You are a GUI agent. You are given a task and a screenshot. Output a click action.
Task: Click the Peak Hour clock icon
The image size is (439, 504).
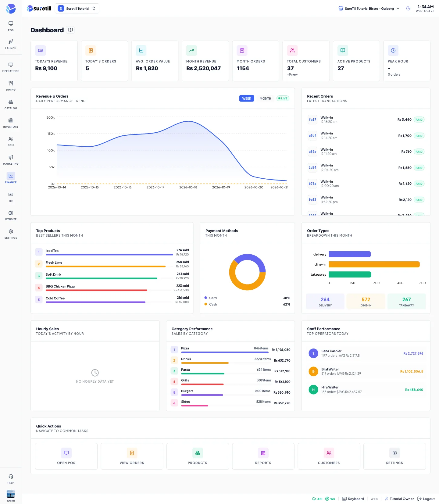(393, 50)
